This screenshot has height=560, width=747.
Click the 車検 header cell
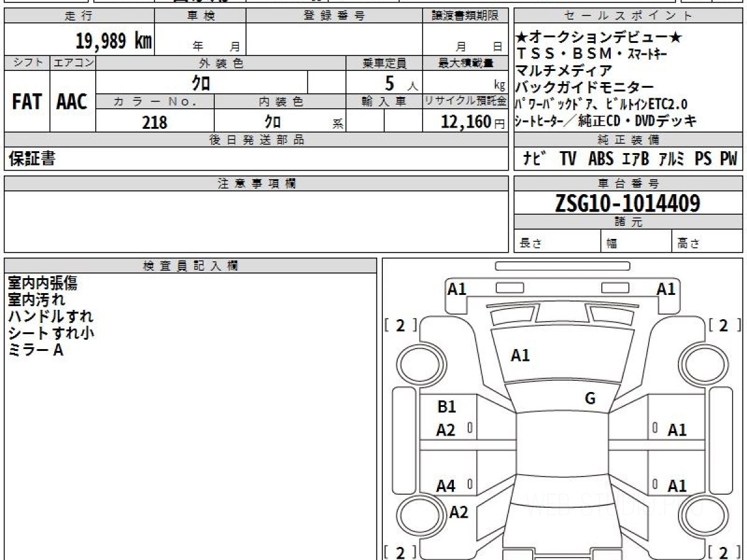click(200, 16)
